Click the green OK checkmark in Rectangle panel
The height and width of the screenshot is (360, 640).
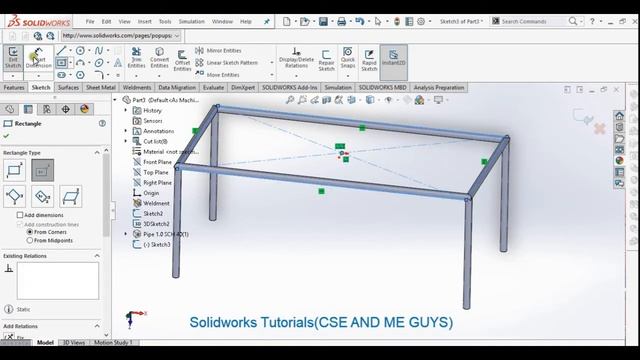[x=6, y=136]
